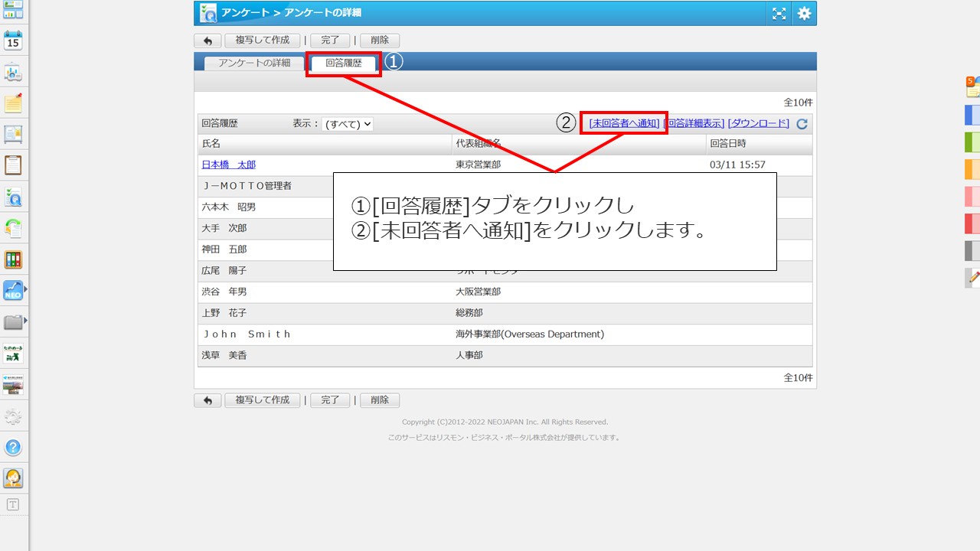980x551 pixels.
Task: Click the アンケート breadcrumb in title bar
Action: [x=245, y=13]
